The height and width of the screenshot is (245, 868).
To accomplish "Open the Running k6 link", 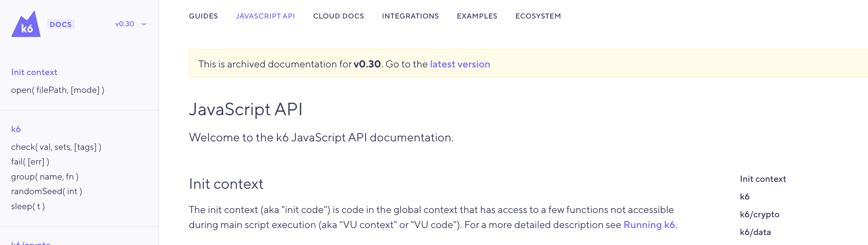I will 649,225.
